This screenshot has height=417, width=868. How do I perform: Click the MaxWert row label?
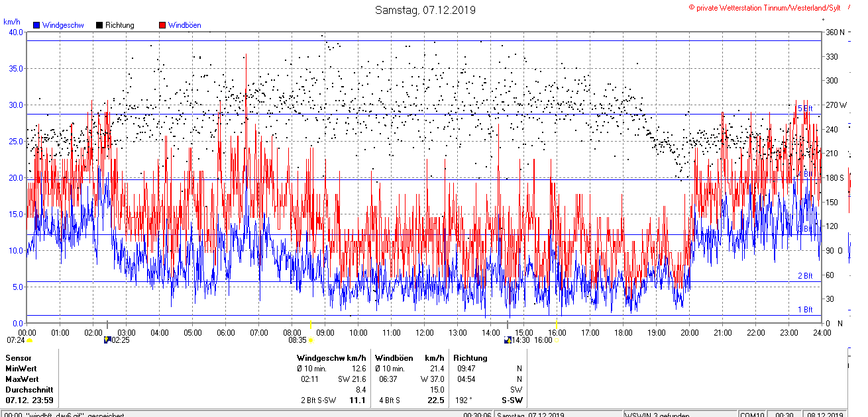(x=22, y=379)
